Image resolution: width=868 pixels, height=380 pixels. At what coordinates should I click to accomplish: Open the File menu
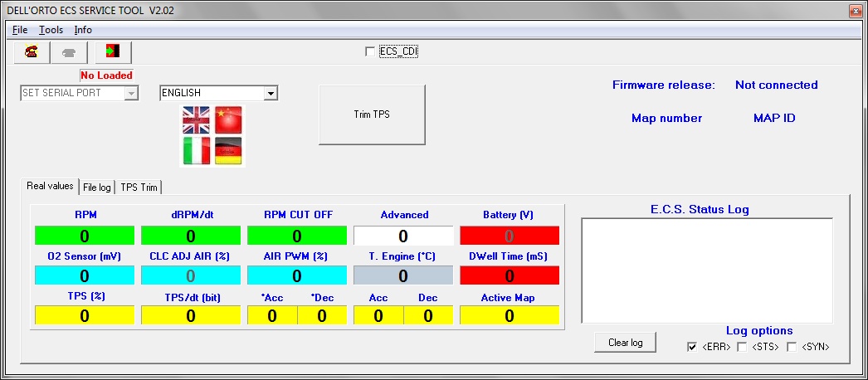20,30
